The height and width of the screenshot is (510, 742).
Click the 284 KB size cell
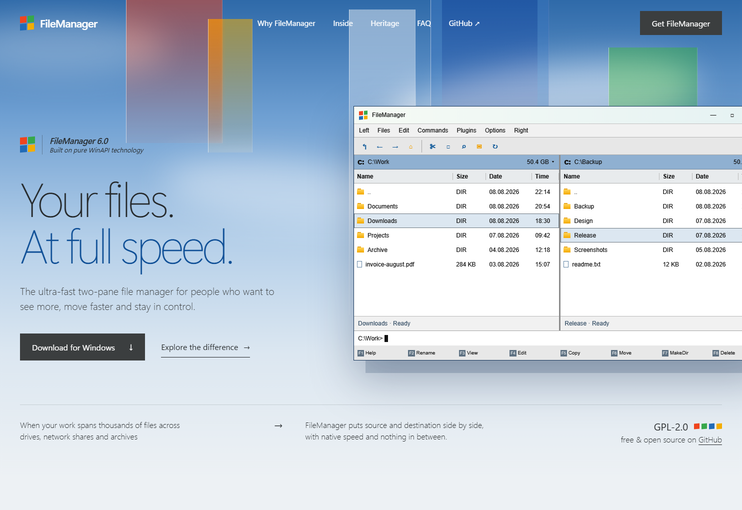466,264
